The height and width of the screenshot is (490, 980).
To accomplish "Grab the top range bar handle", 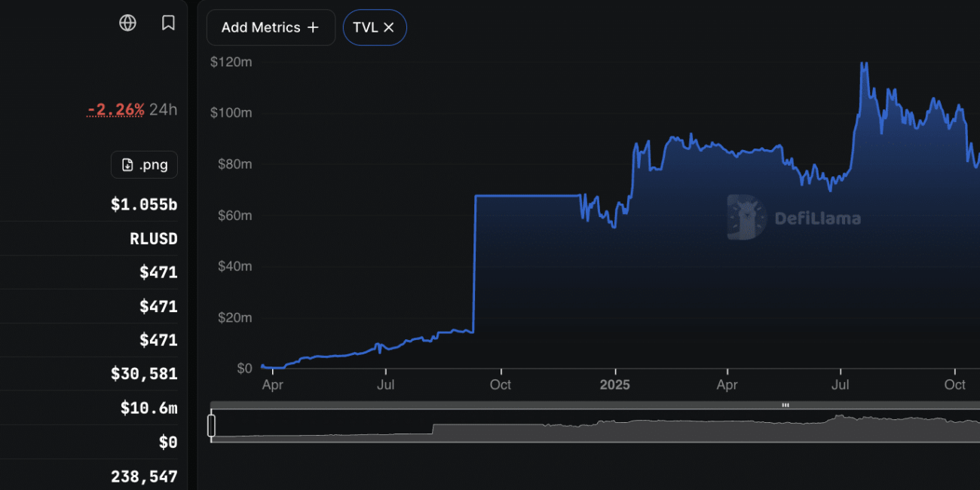I will point(786,405).
